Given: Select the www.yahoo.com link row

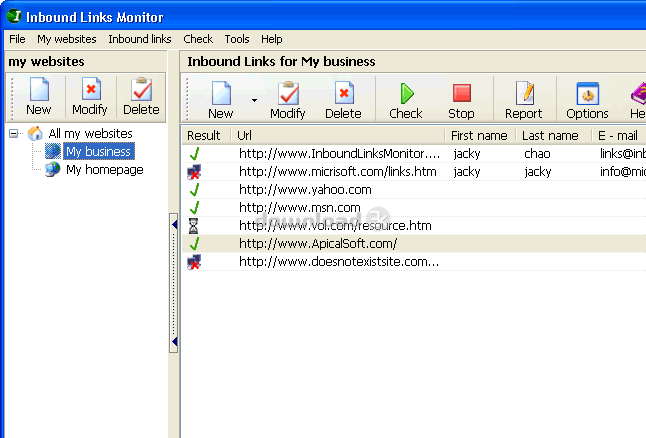Looking at the screenshot, I should tap(305, 190).
